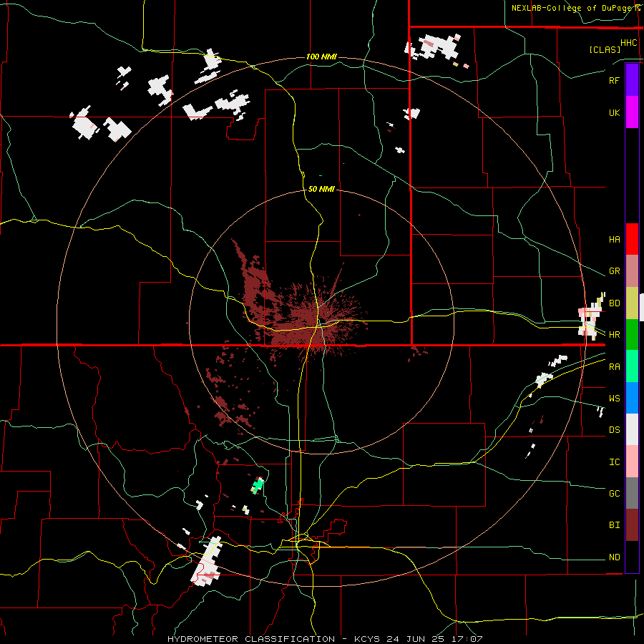Screen dimensions: 644x644
Task: Click the RA legend label
Action: coord(614,367)
